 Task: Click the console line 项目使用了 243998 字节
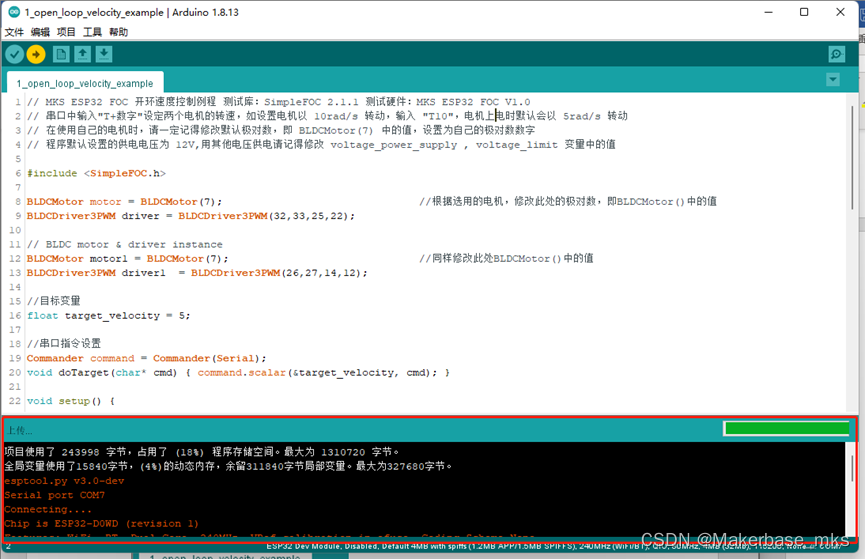click(x=202, y=452)
